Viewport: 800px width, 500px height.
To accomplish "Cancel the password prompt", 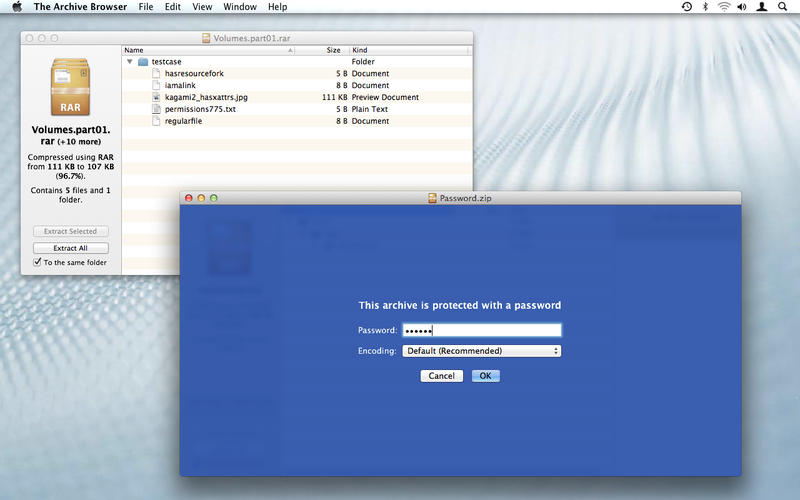I will point(441,376).
